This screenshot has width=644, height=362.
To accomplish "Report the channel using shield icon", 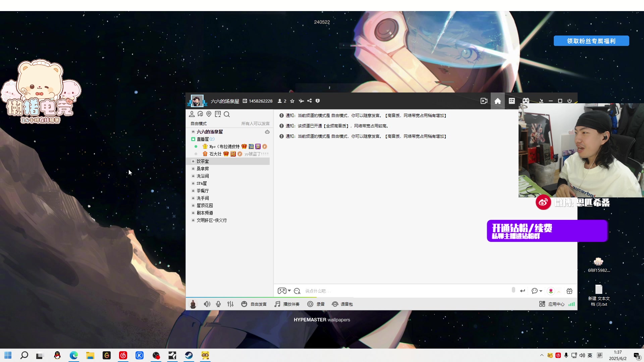I will click(x=318, y=101).
